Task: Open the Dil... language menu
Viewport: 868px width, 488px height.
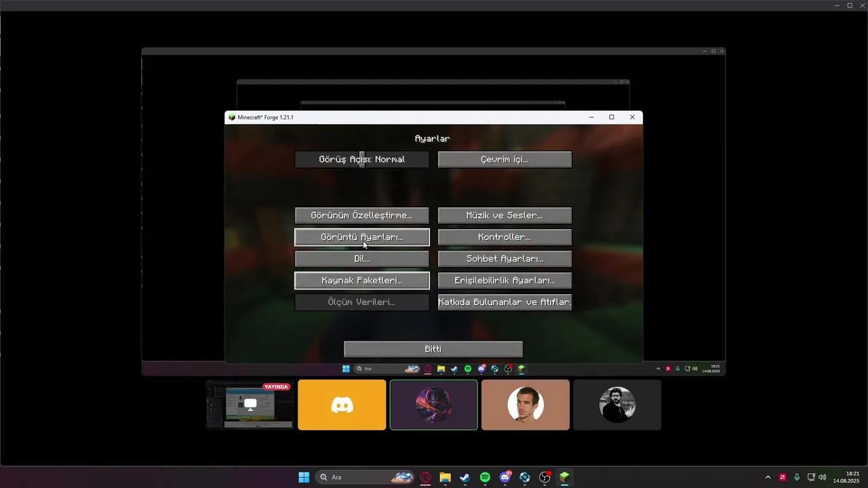Action: point(362,259)
